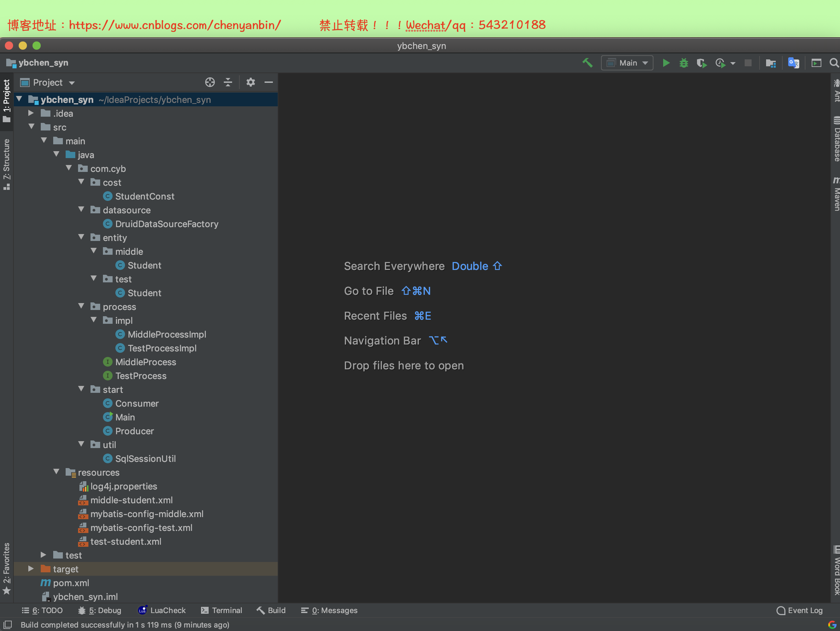
Task: Click the Google icon in the status bar
Action: (832, 624)
